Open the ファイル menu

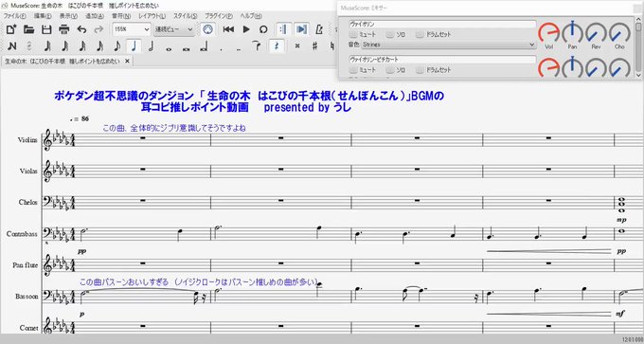15,16
